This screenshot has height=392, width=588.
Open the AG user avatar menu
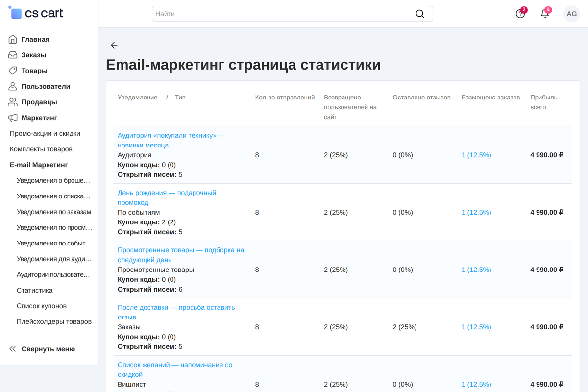(572, 14)
